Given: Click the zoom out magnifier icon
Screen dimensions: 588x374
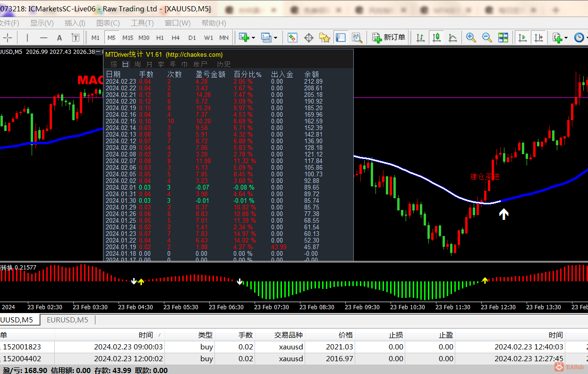Looking at the screenshot, I should pos(487,37).
